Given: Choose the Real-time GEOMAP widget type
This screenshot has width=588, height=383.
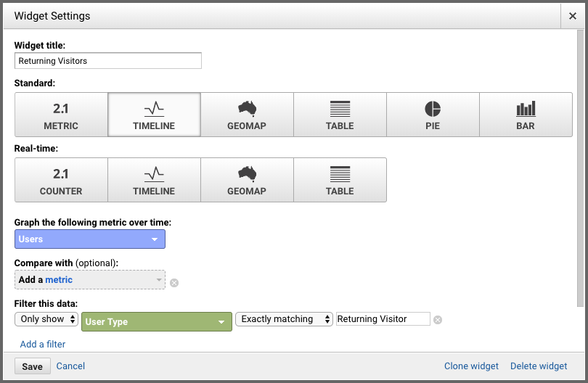Looking at the screenshot, I should 247,180.
